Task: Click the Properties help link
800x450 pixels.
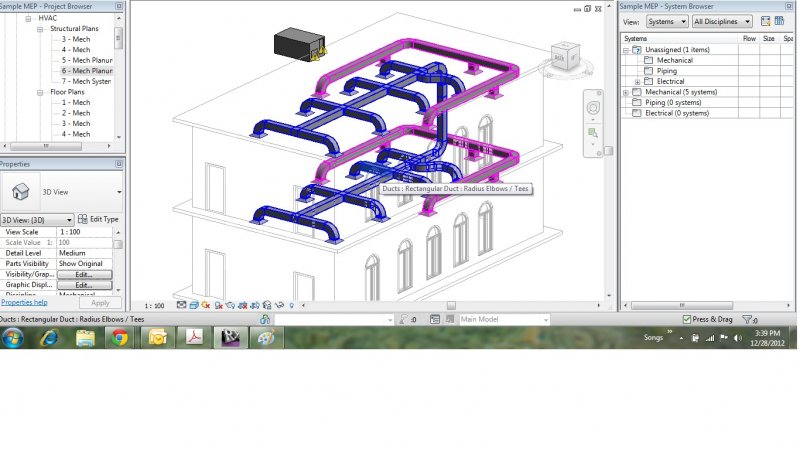Action: 23,302
